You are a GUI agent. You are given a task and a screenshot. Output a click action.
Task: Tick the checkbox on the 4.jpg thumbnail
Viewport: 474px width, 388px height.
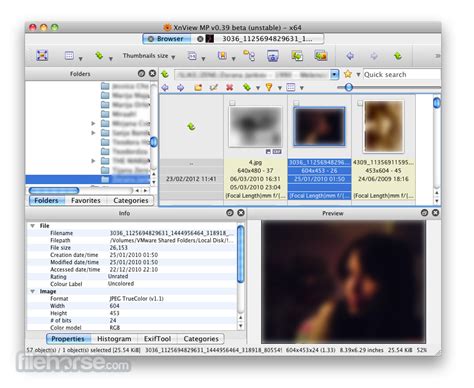tap(232, 103)
